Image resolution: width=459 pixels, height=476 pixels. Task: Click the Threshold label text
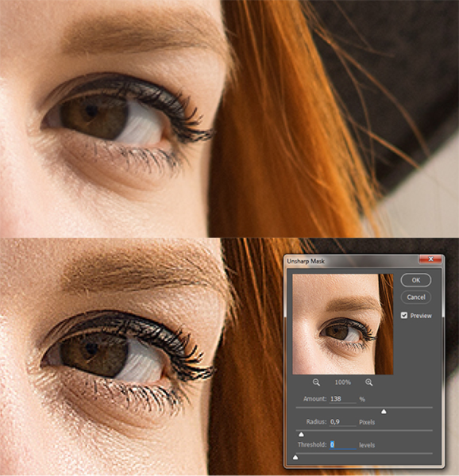(x=312, y=445)
